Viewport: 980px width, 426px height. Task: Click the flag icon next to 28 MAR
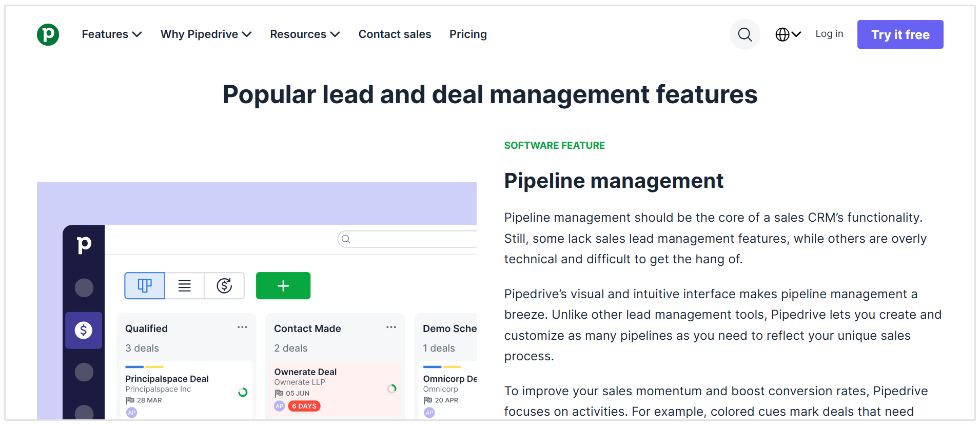click(x=130, y=400)
